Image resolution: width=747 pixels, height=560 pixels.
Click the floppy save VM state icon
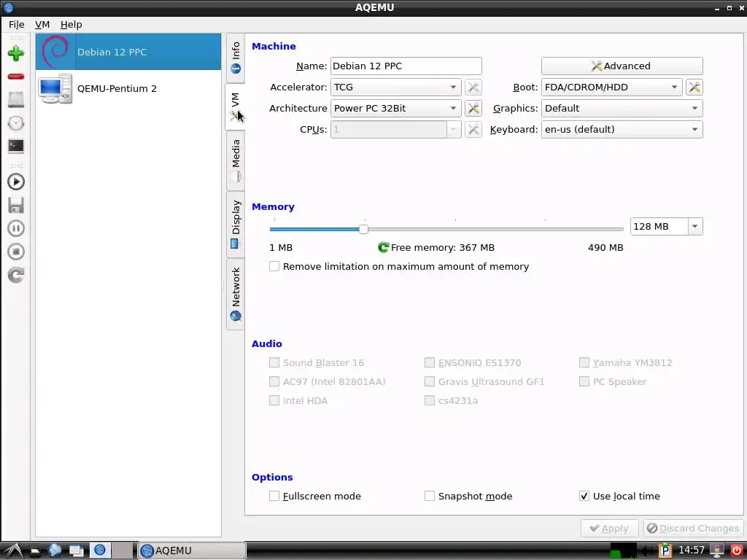(x=16, y=205)
